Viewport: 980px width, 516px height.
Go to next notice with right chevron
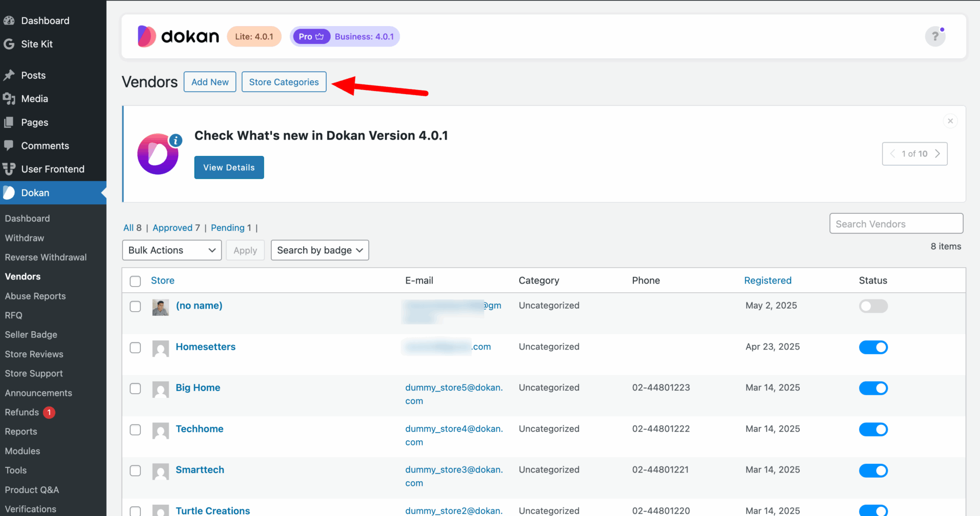938,154
